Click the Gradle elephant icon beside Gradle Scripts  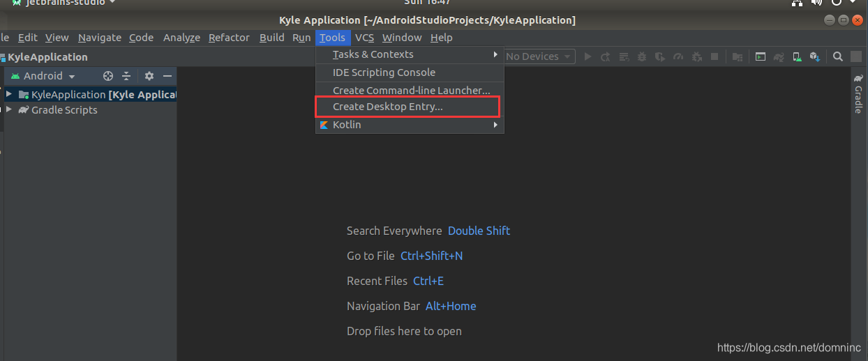[24, 110]
